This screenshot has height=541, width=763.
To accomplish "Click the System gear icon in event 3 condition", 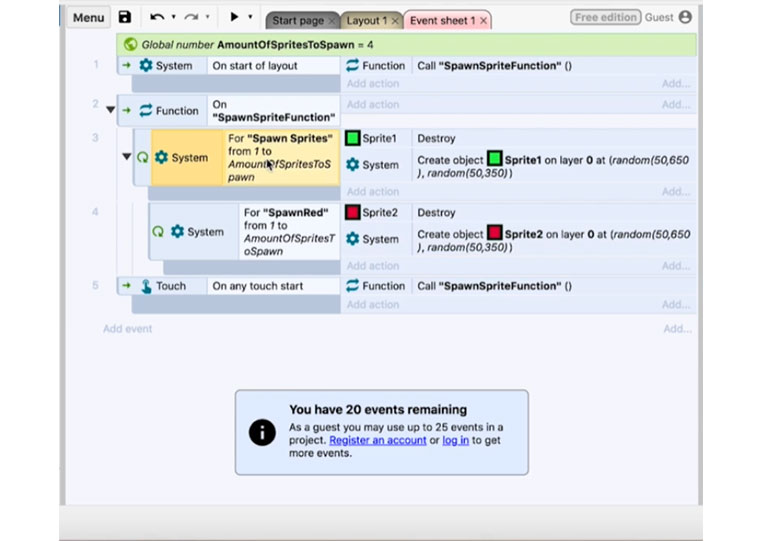I will point(162,157).
